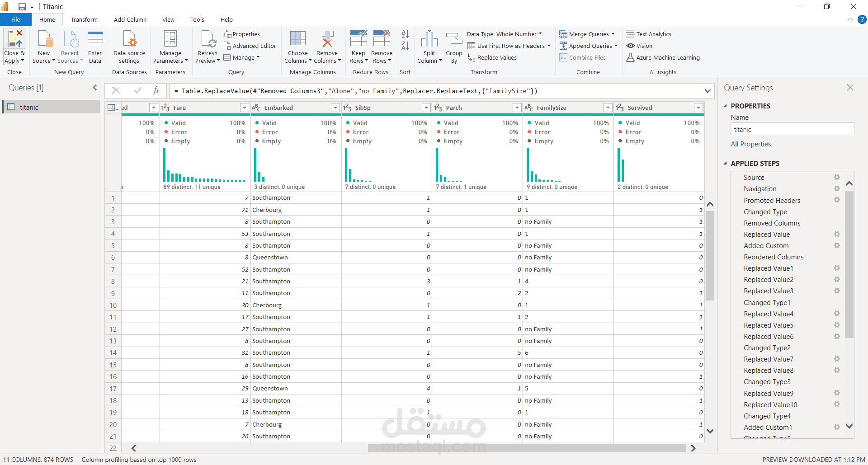
Task: Open Data source settings icon
Action: tap(129, 39)
